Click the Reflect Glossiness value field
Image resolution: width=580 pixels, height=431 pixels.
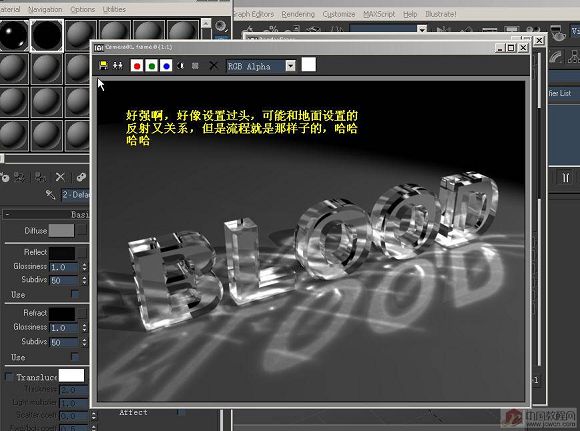click(64, 267)
